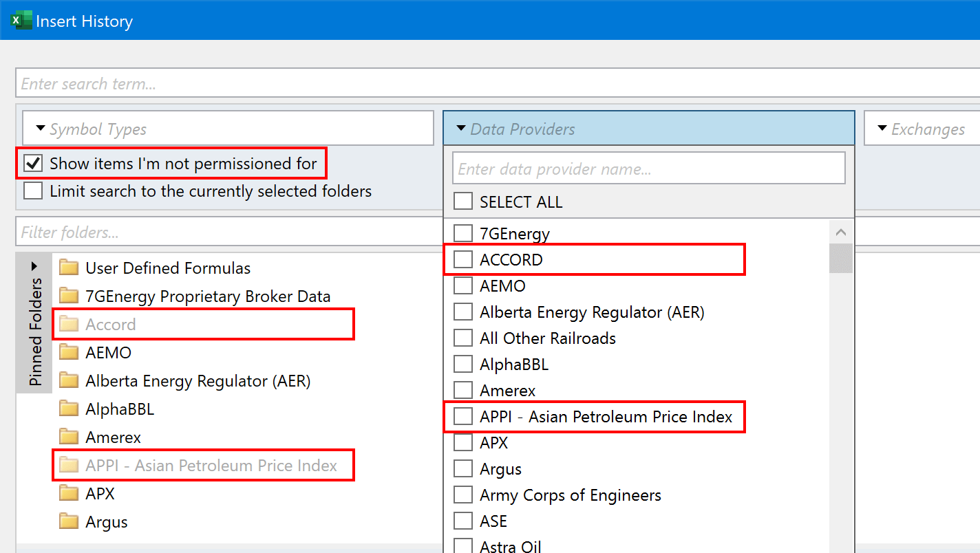Click the 7GEnergy Proprietary Broker Data folder icon

pos(69,296)
